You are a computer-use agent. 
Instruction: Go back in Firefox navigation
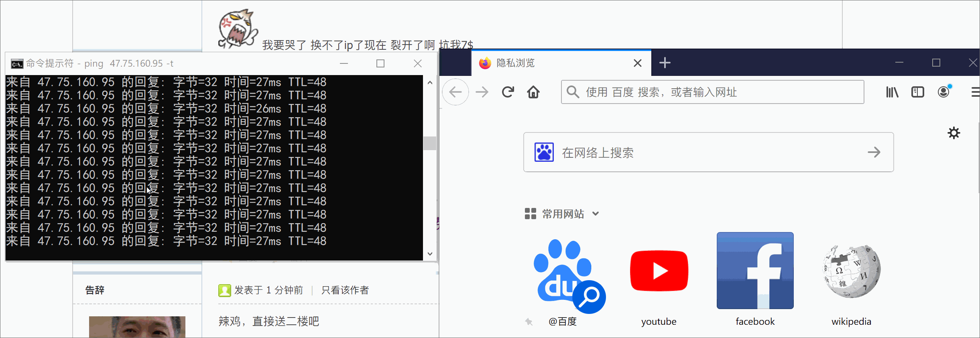[x=455, y=92]
